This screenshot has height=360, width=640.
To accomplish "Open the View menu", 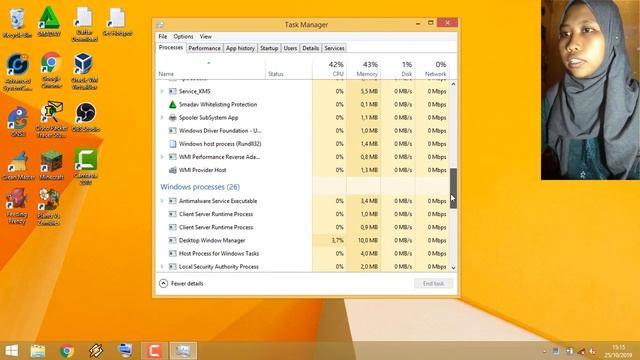I will click(206, 36).
